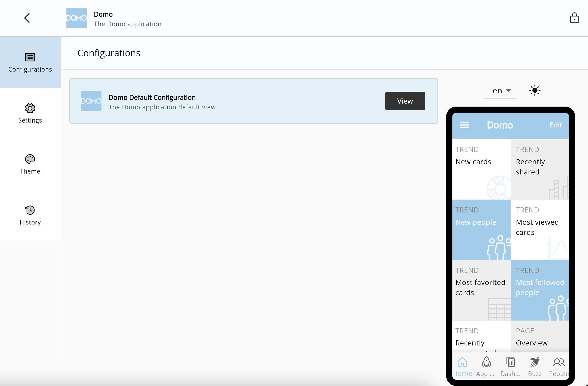The width and height of the screenshot is (588, 386).
Task: Click Edit link in phone preview
Action: [555, 125]
